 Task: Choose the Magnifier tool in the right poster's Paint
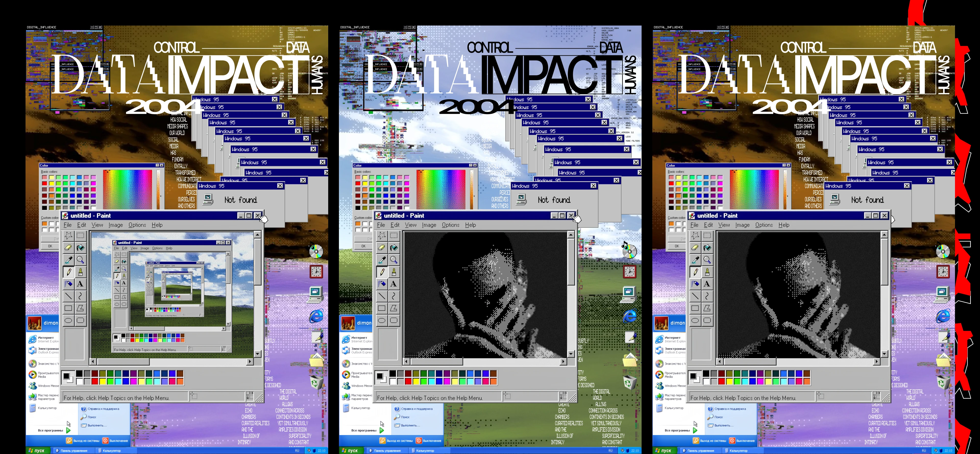click(707, 260)
